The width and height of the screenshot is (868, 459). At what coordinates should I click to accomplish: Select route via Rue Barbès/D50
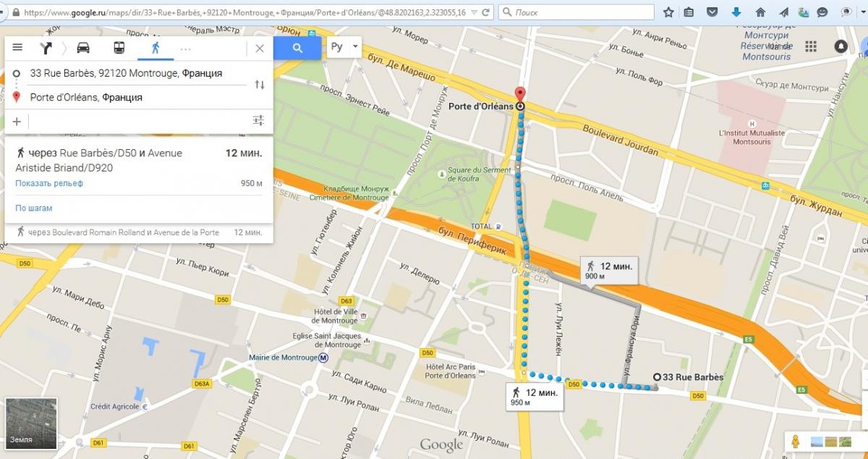pos(139,160)
